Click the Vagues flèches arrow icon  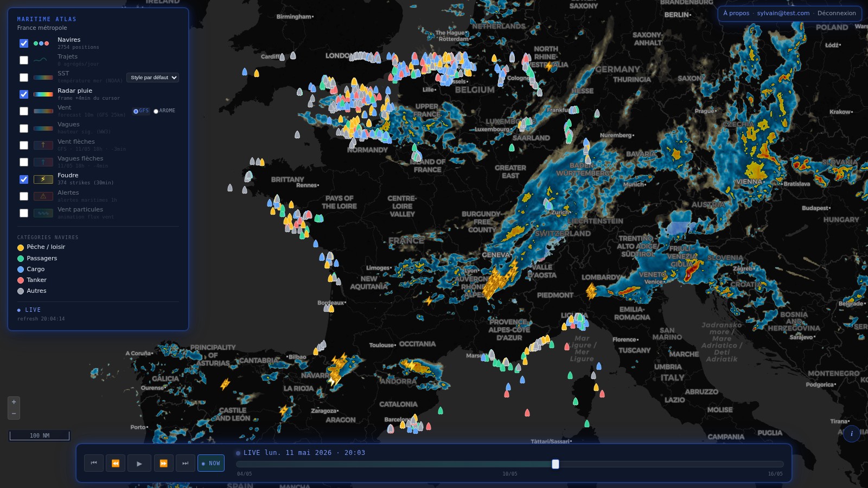[x=43, y=162]
